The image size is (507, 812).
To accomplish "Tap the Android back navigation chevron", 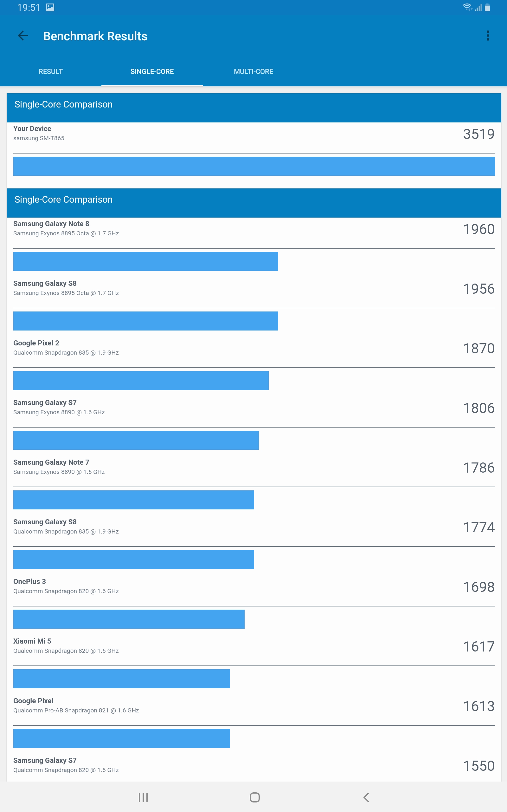I will (x=366, y=797).
